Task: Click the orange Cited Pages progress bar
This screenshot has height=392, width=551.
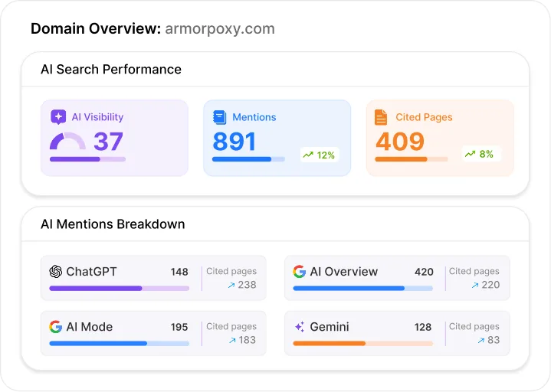Action: (412, 159)
